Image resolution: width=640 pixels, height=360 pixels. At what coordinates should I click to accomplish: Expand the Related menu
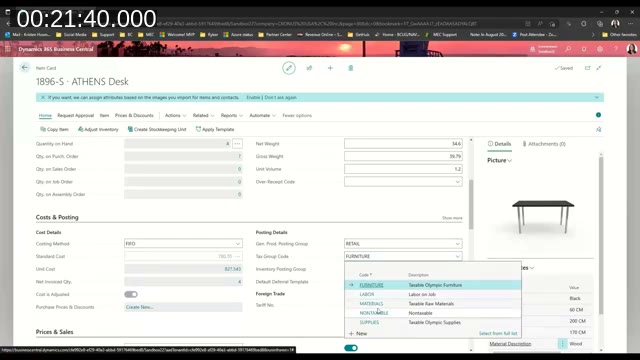tap(203, 116)
